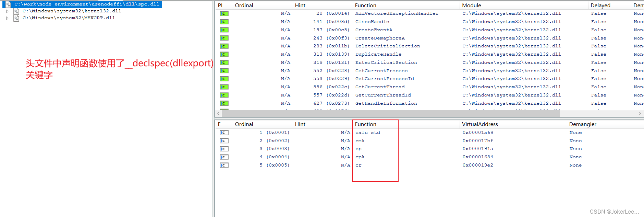This screenshot has height=217, width=644.
Task: Select the DuplicateHandle function name
Action: tap(378, 54)
